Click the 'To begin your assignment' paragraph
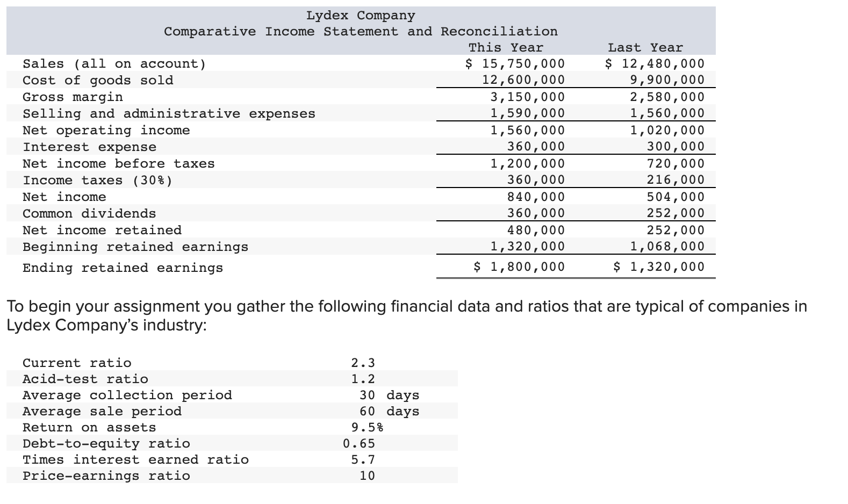848x504 pixels. [406, 316]
